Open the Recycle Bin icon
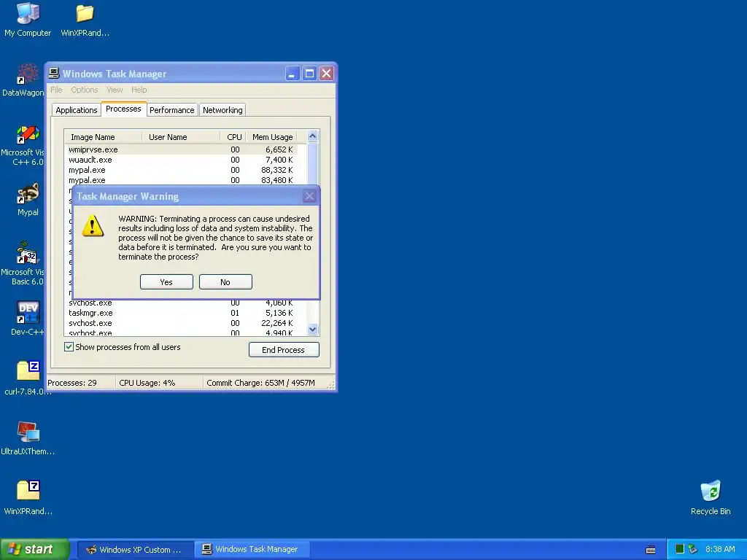This screenshot has height=560, width=747. pyautogui.click(x=711, y=497)
